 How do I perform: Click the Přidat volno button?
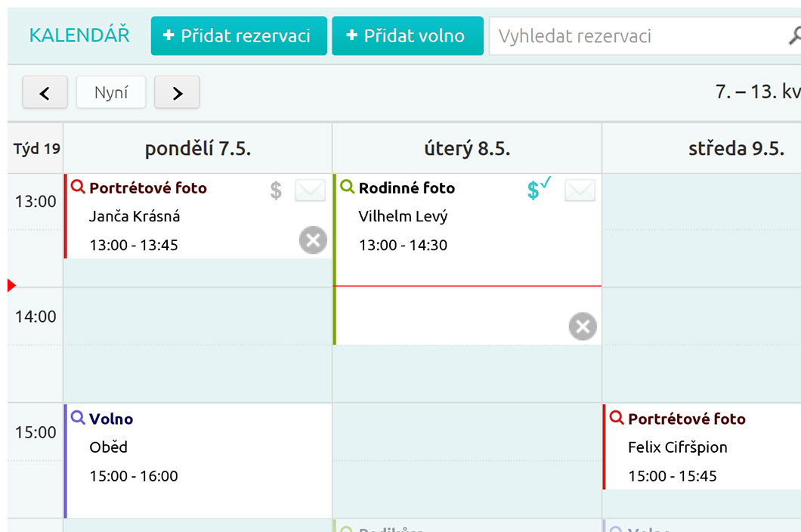coord(407,35)
